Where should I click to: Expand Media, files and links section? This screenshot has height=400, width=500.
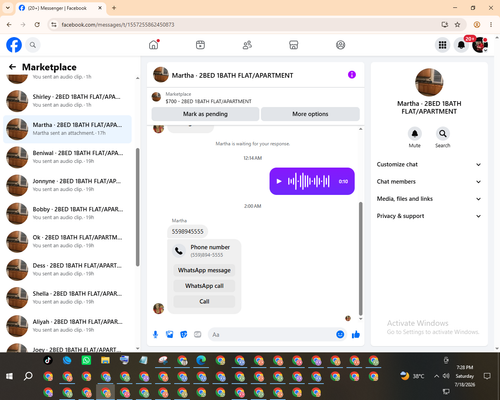[429, 199]
